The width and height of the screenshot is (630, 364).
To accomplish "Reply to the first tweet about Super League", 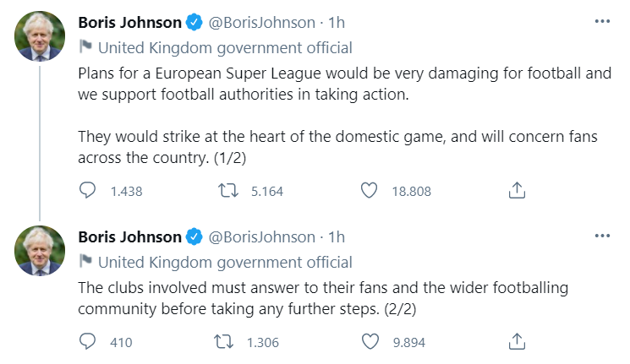I will pyautogui.click(x=88, y=191).
